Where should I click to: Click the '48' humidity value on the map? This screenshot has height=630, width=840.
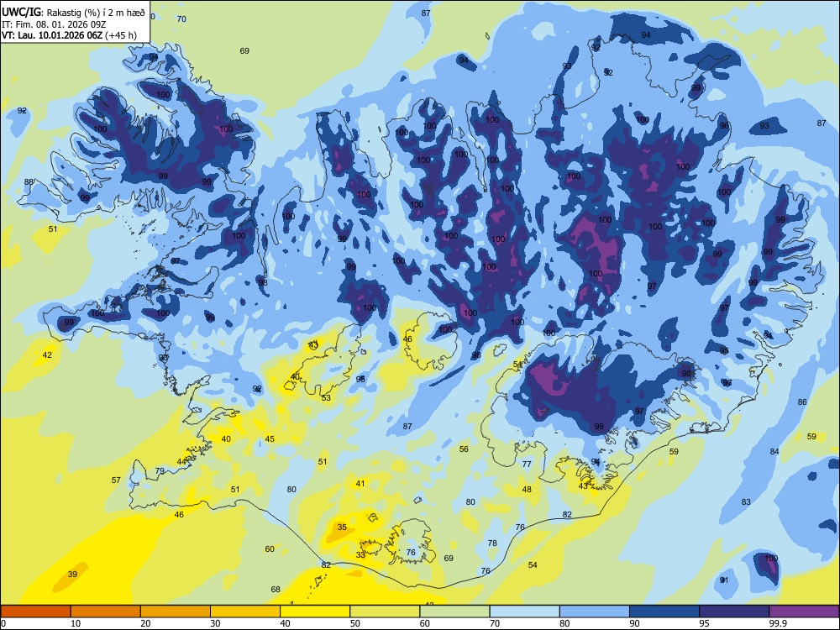coord(527,489)
